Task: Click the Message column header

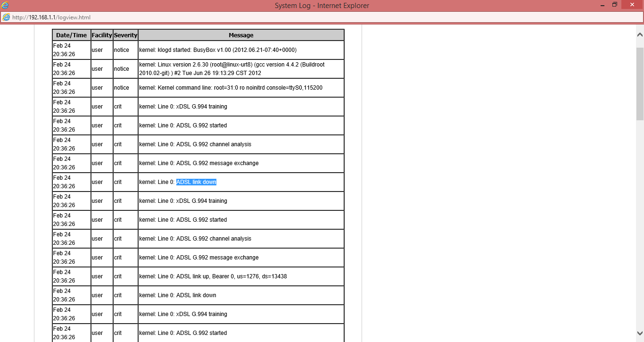Action: click(x=241, y=35)
